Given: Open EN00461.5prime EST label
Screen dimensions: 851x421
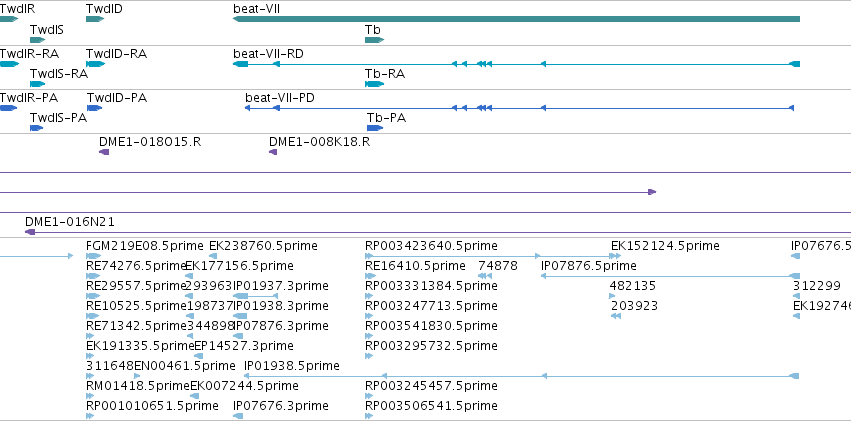Looking at the screenshot, I should tap(185, 366).
